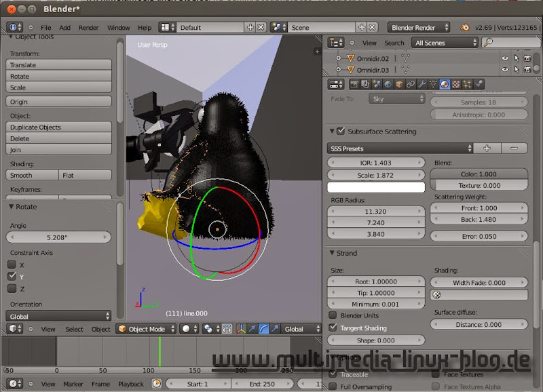
Task: Click the Info editor type icon
Action: click(15, 27)
